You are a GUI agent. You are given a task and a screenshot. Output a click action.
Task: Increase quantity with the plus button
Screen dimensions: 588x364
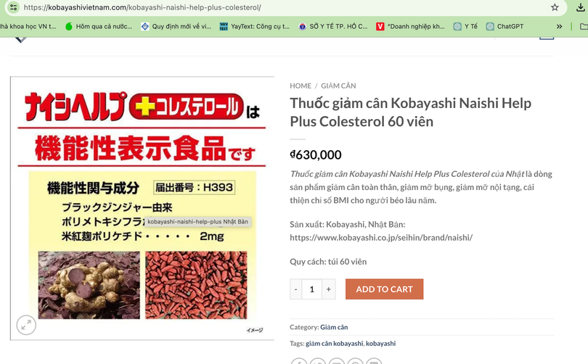[329, 289]
